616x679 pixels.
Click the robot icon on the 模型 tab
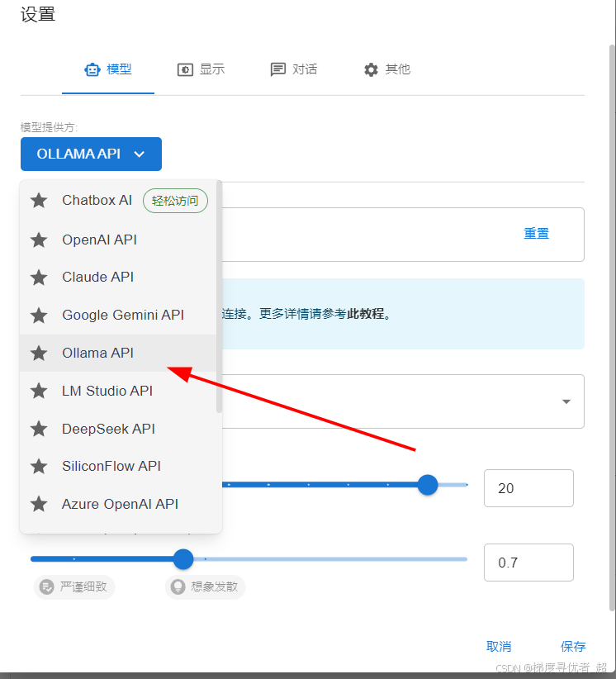coord(92,69)
